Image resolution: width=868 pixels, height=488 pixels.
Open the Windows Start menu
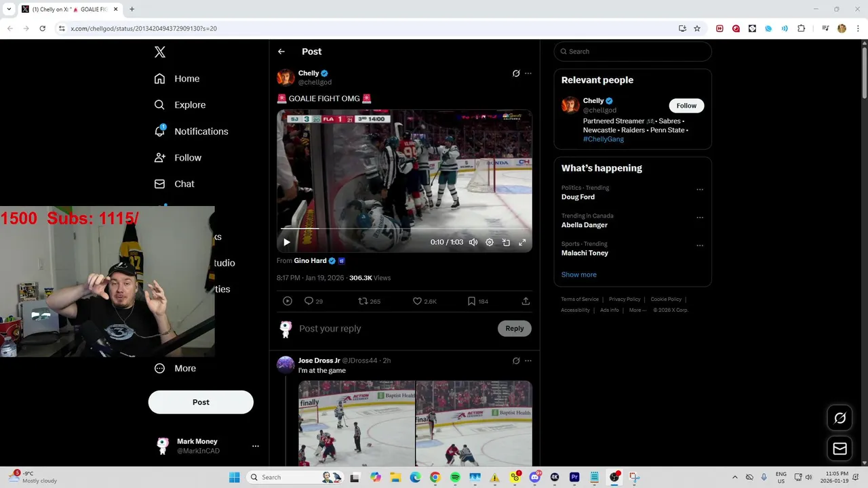234,477
